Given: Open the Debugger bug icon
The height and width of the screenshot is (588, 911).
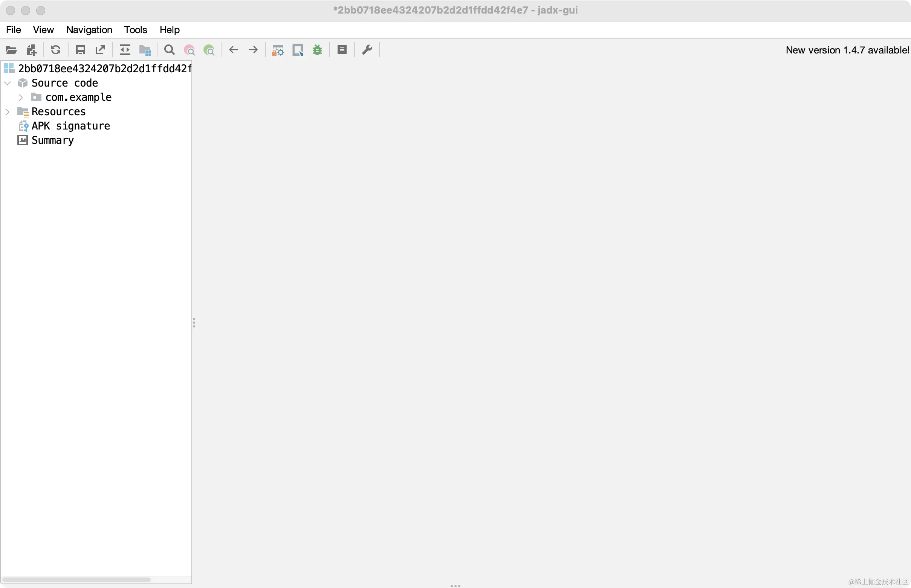Looking at the screenshot, I should coord(317,50).
